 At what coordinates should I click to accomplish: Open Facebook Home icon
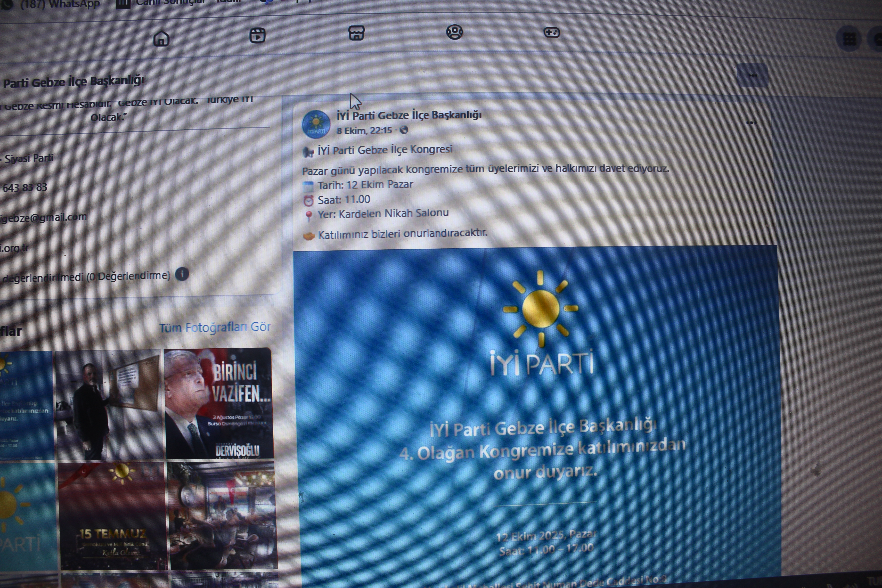click(161, 39)
